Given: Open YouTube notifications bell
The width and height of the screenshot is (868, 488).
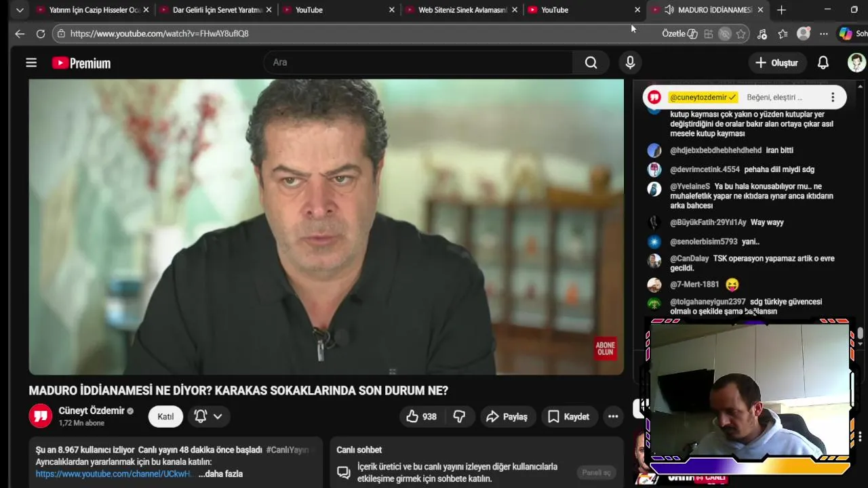Looking at the screenshot, I should coord(823,62).
